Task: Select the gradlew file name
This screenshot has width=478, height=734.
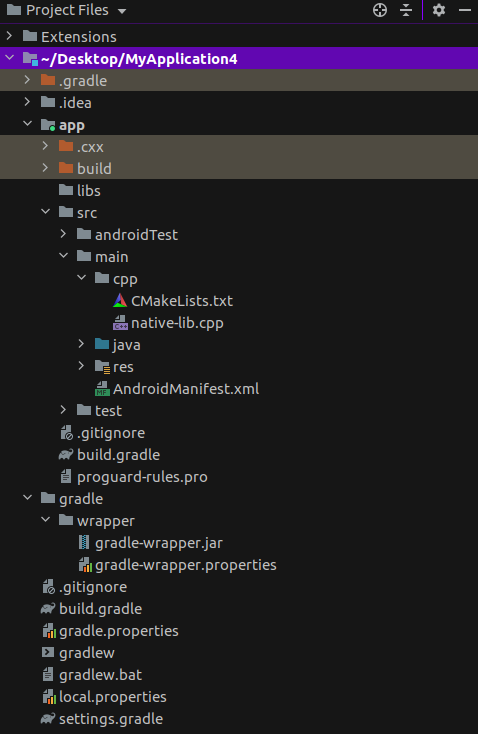Action: pos(87,653)
